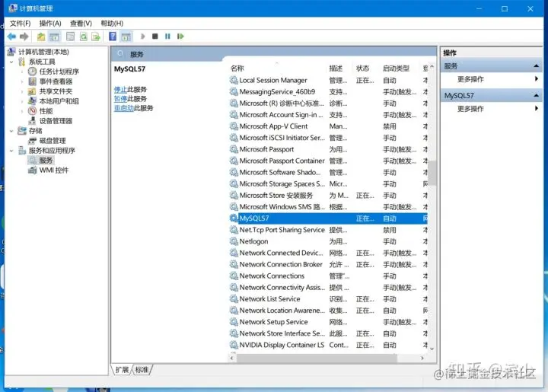Select 服务 node in the tree
Viewport: 548px width, 392px height.
point(46,161)
